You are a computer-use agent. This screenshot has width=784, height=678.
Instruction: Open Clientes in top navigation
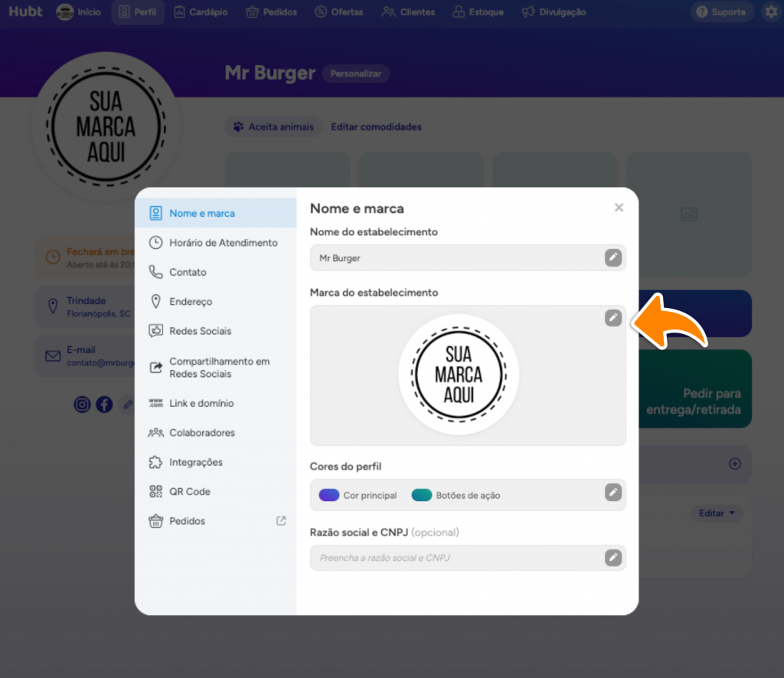pyautogui.click(x=409, y=12)
